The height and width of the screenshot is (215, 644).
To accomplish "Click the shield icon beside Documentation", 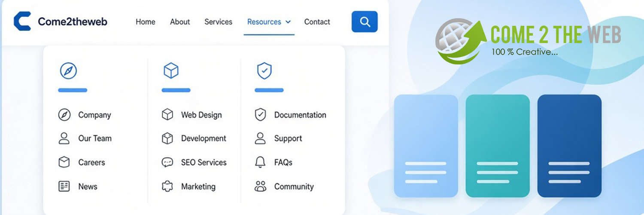I will point(260,115).
